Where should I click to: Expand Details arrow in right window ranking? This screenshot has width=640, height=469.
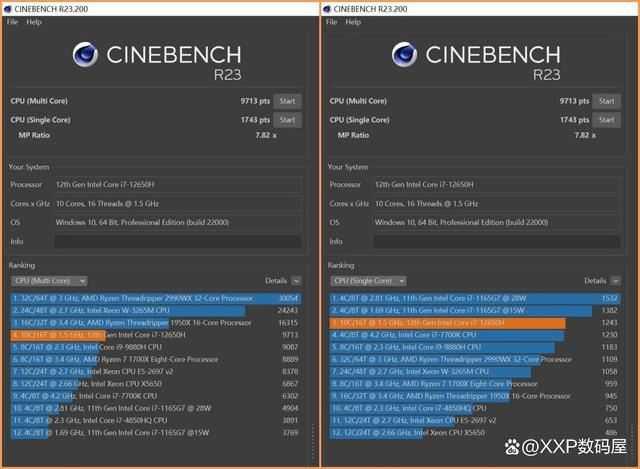(616, 282)
